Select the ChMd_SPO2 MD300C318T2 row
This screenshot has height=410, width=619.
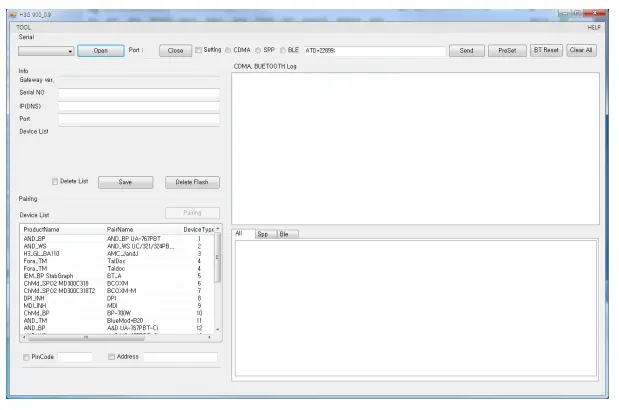[117, 291]
